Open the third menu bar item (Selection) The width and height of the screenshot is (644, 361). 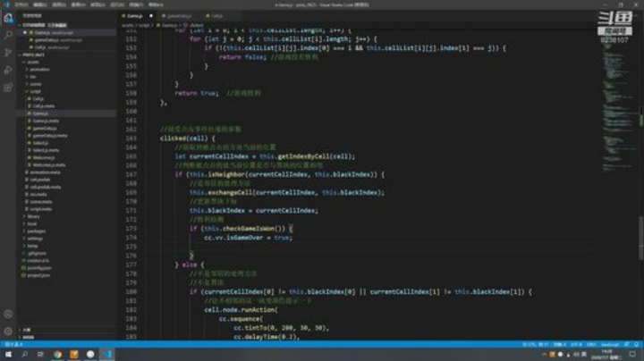pyautogui.click(x=59, y=5)
